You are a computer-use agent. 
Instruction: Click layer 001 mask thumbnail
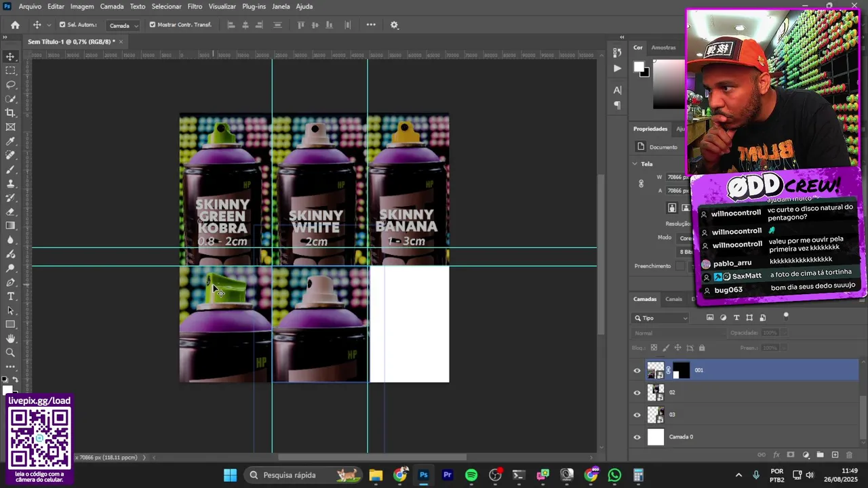click(x=681, y=370)
